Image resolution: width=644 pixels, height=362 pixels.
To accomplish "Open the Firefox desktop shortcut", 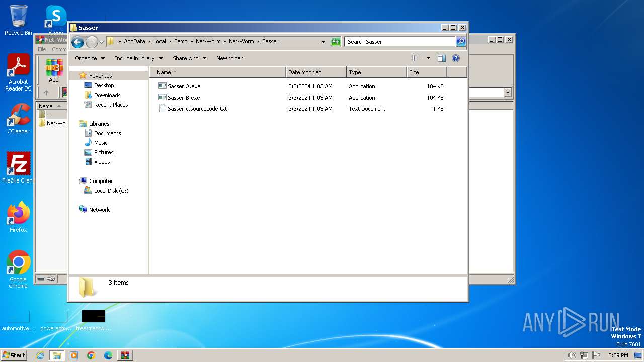I will (18, 217).
